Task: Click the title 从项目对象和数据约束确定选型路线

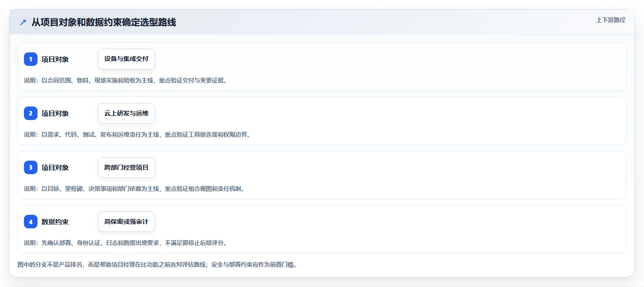Action: (x=104, y=22)
